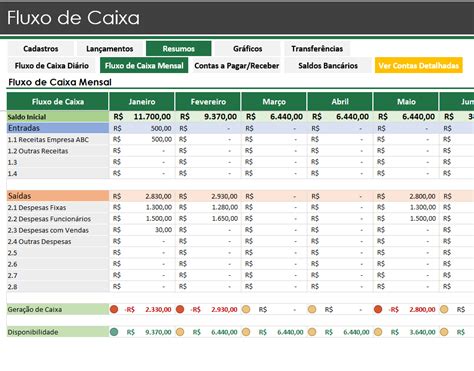Select Fevereiro Saldo Inicial value 9.370,00
The width and height of the screenshot is (474, 371).
[220, 117]
